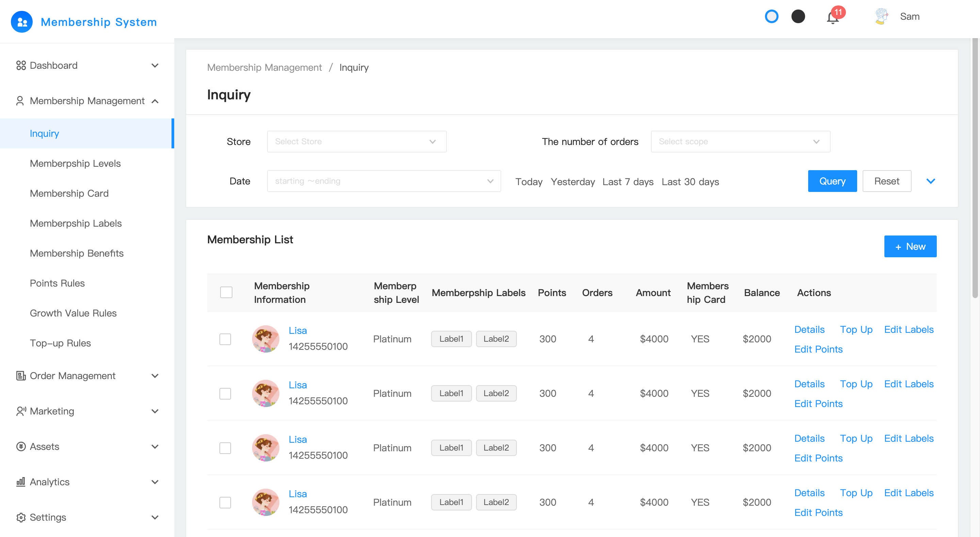
Task: Click the Order Management icon in sidebar
Action: pyautogui.click(x=21, y=376)
